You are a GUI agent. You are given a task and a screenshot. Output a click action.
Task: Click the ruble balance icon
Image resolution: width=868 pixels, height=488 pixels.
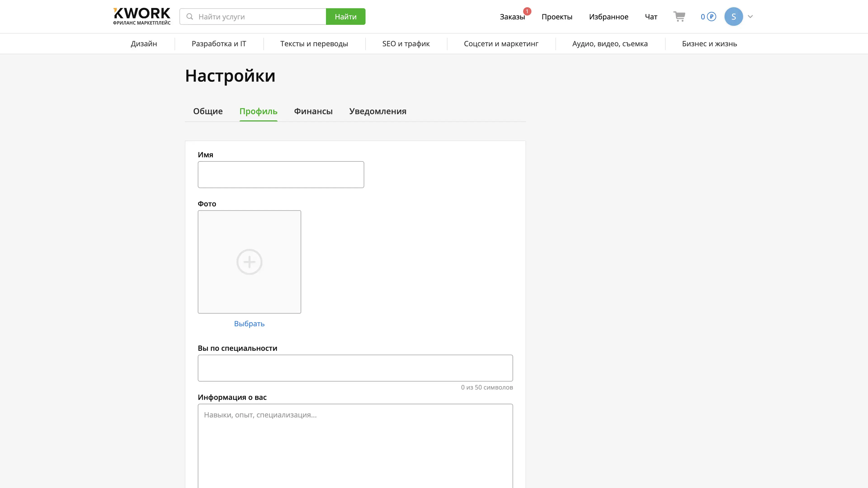pos(711,16)
